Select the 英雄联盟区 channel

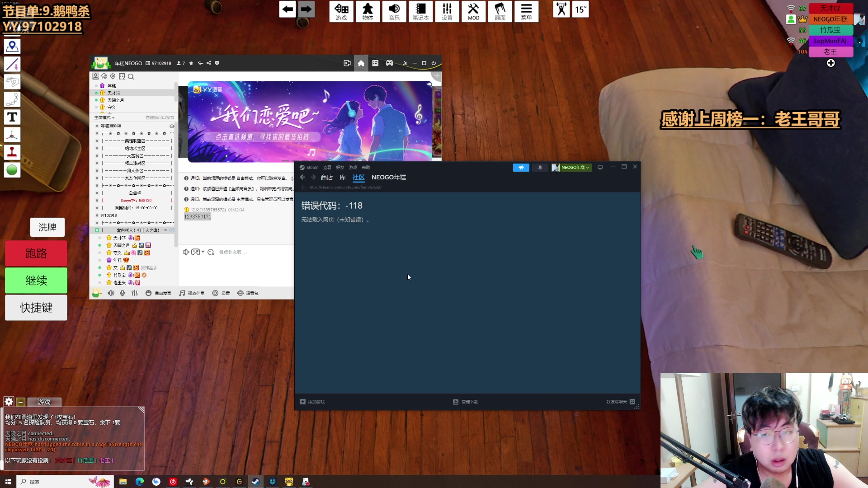tap(135, 141)
